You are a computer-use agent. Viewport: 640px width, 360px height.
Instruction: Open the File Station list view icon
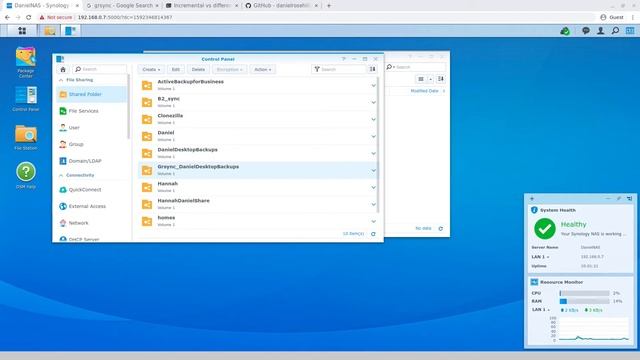[421, 79]
